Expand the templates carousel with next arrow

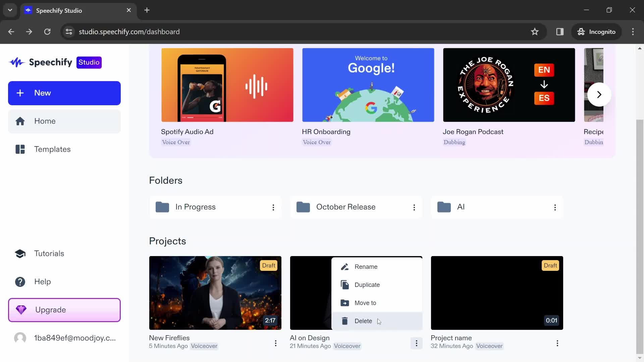point(599,94)
